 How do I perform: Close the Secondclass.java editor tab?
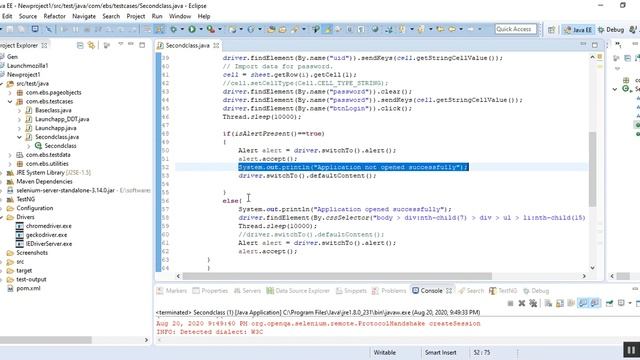(216, 46)
